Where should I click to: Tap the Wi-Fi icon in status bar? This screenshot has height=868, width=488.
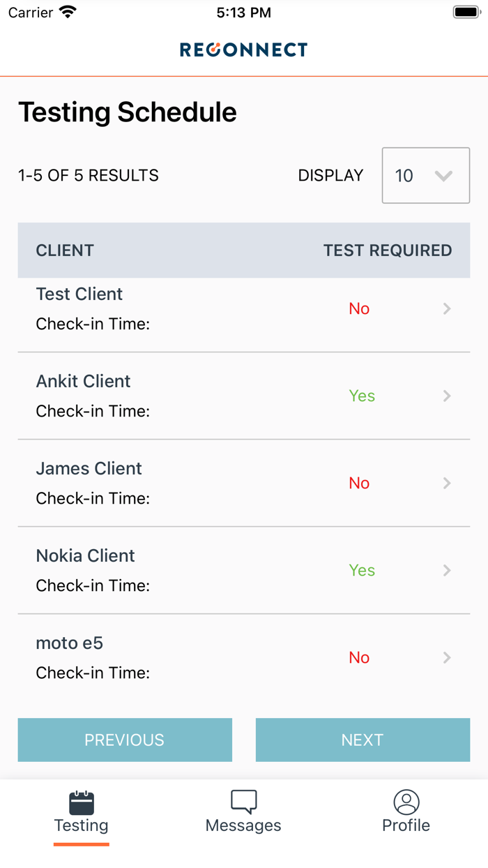pos(67,11)
